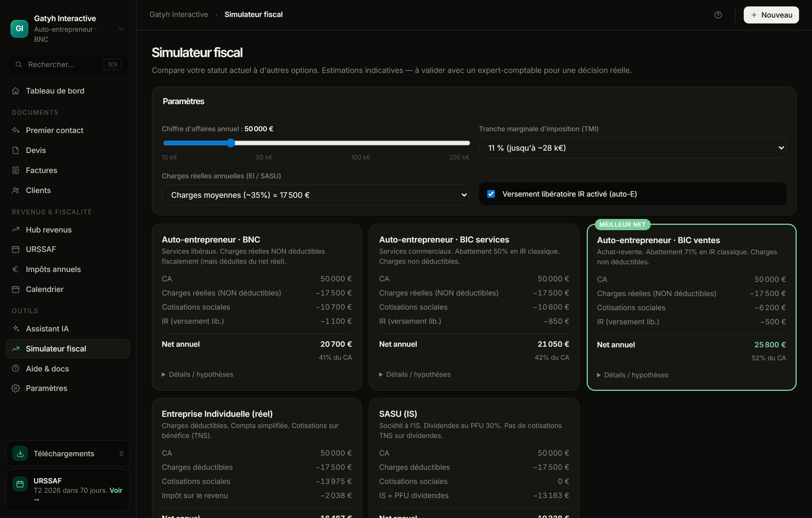The height and width of the screenshot is (518, 812).
Task: Click the 52% du CA label
Action: point(769,358)
